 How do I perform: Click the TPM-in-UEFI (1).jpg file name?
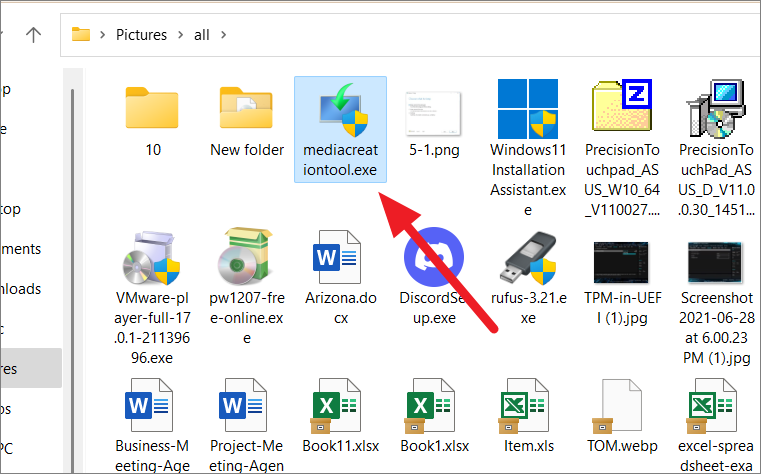[622, 308]
